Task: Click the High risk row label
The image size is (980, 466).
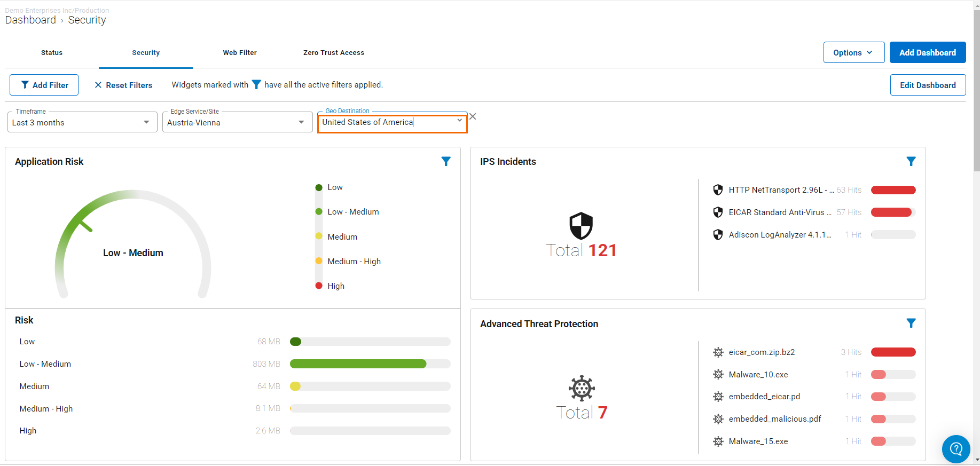Action: click(x=28, y=430)
